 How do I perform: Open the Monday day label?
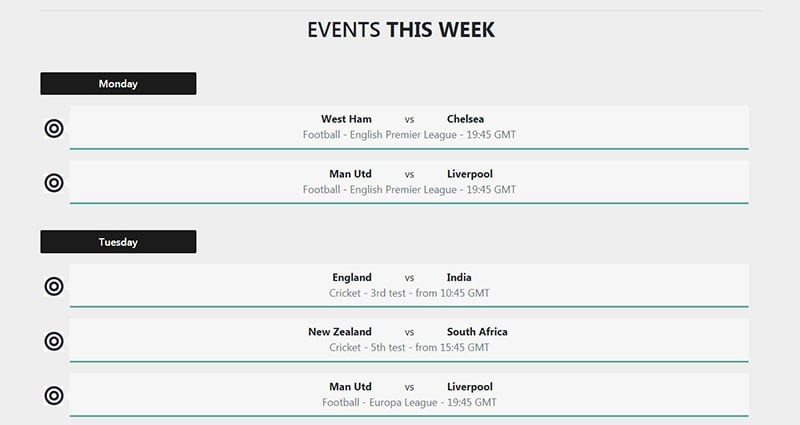tap(118, 84)
